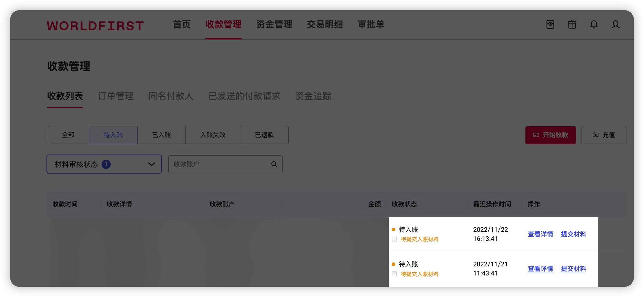The image size is (644, 297).
Task: Select the 已退款 status filter
Action: click(x=264, y=135)
